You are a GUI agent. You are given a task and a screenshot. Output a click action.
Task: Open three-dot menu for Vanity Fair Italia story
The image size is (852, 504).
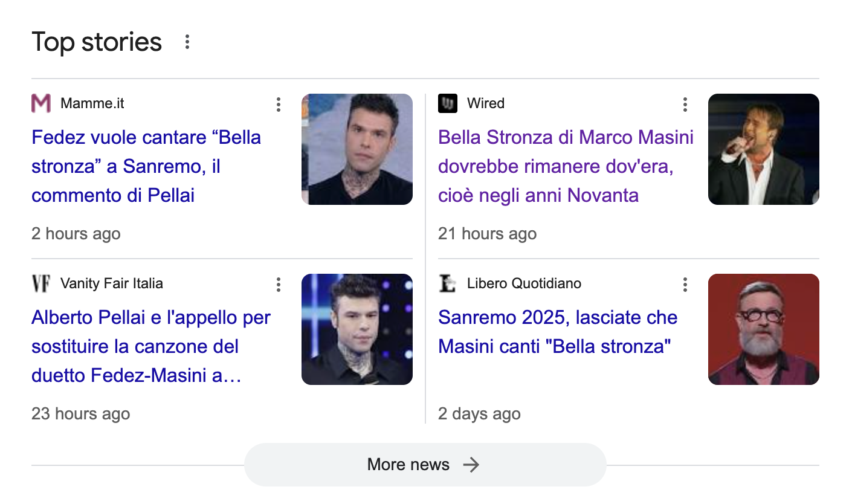point(278,285)
